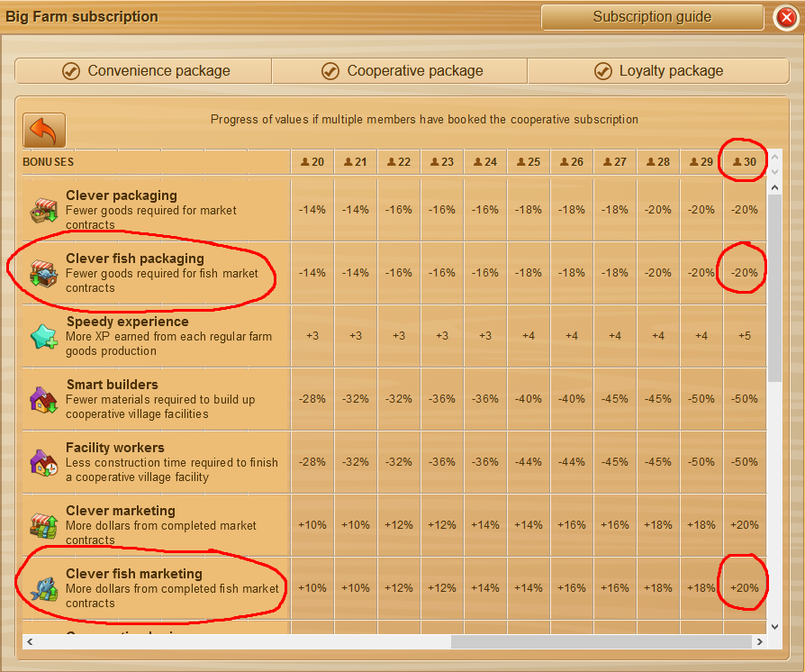805x672 pixels.
Task: Click Smart builders -45% for 28 members
Action: (657, 399)
